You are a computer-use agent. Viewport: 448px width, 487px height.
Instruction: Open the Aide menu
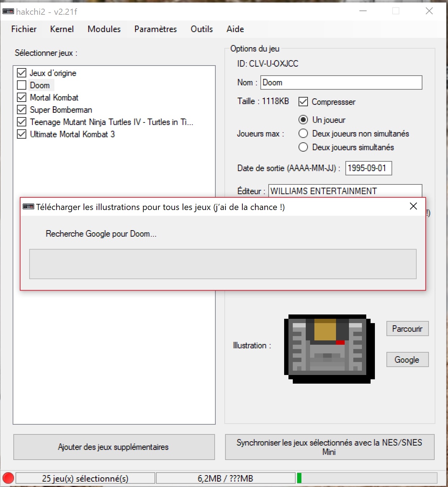point(235,29)
